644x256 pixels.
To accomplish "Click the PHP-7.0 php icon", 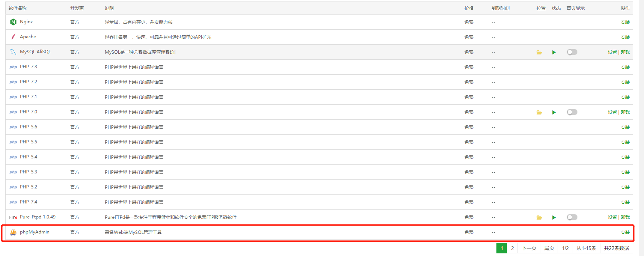I will (13, 112).
